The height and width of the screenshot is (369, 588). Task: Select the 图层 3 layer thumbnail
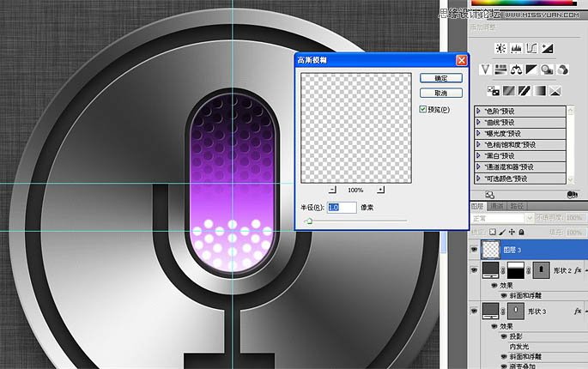pyautogui.click(x=490, y=250)
